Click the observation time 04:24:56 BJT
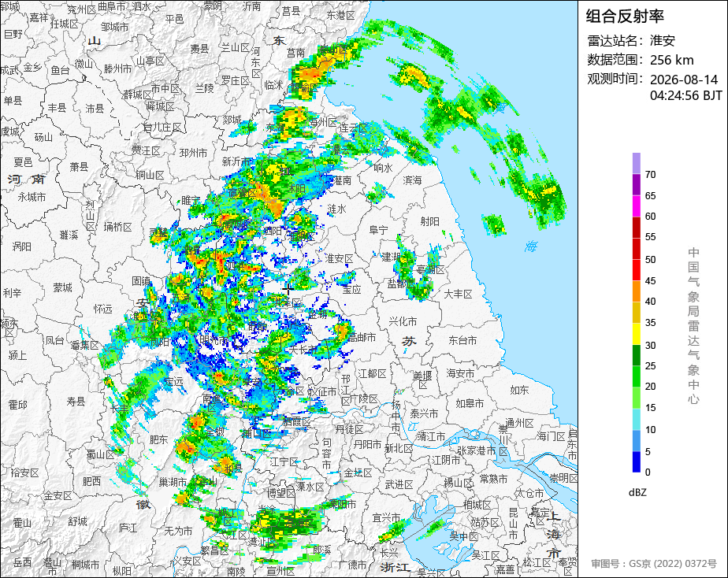Viewport: 728px width, 578px height. pyautogui.click(x=685, y=95)
